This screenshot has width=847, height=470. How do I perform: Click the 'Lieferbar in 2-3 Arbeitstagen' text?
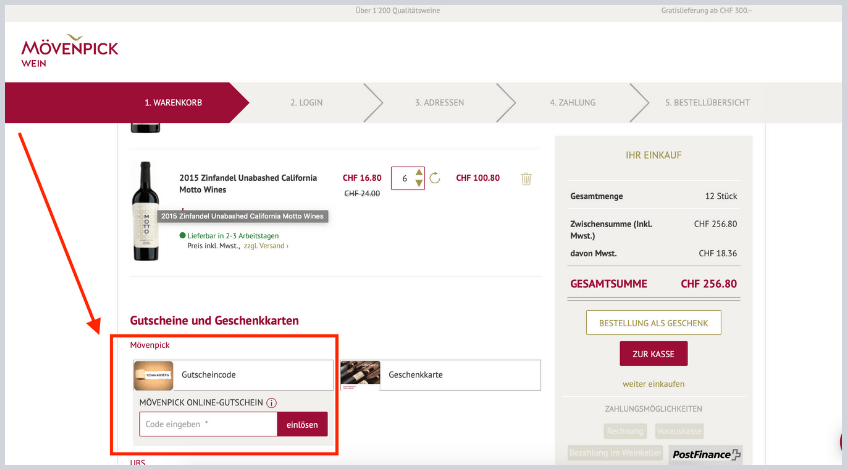[x=233, y=236]
